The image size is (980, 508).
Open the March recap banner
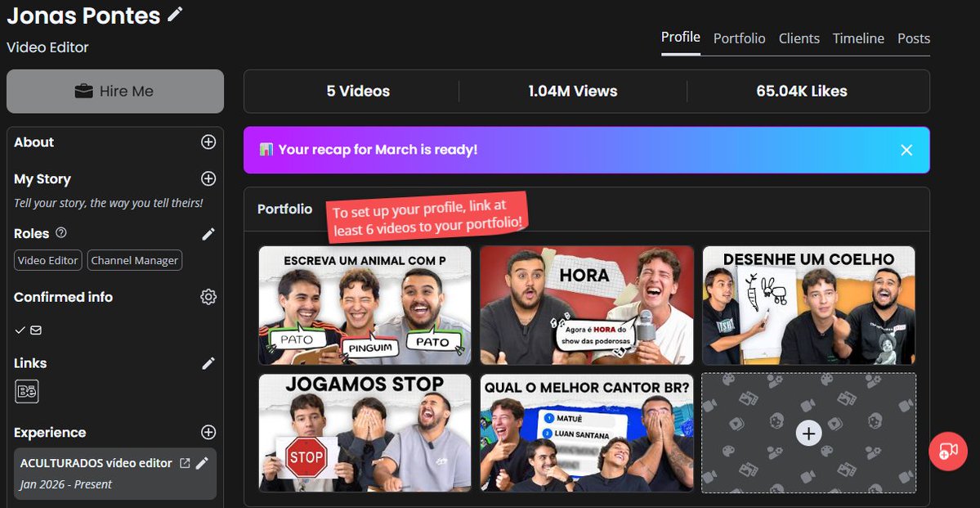point(586,151)
